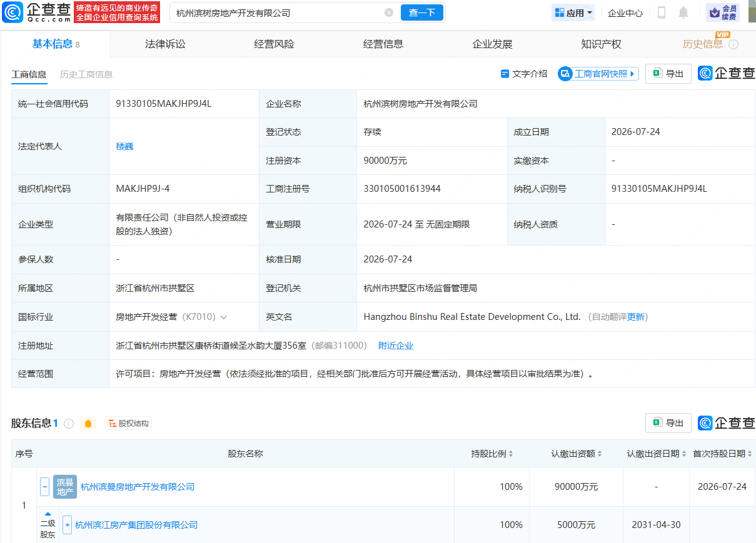The height and width of the screenshot is (543, 756).
Task: Switch to 历史信息 VIP tab
Action: point(703,44)
